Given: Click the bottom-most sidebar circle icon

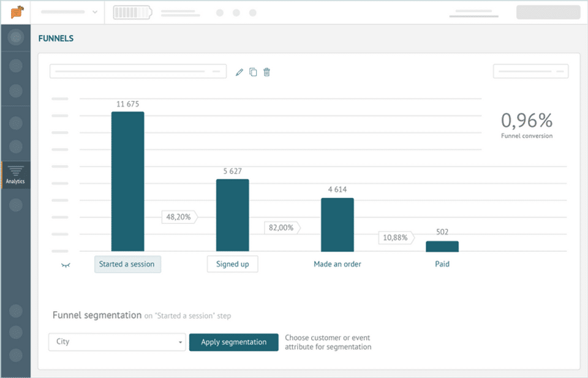Looking at the screenshot, I should click(x=16, y=355).
